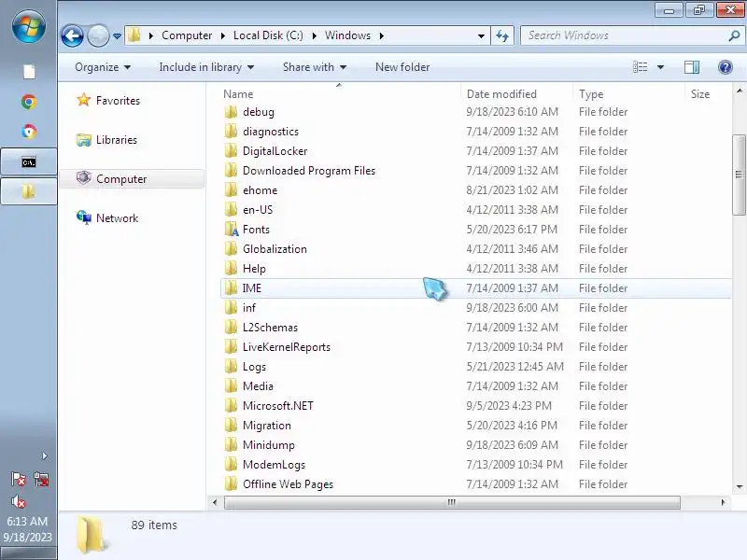The height and width of the screenshot is (560, 747).
Task: Click the Local Disk (C:) breadcrumb
Action: click(x=268, y=35)
